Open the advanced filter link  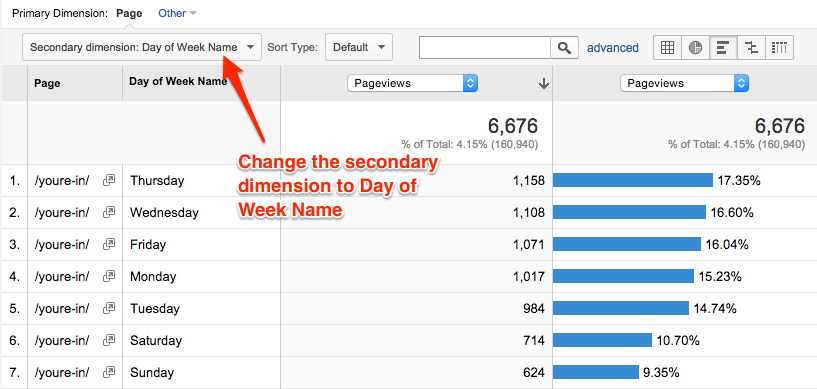(x=613, y=48)
